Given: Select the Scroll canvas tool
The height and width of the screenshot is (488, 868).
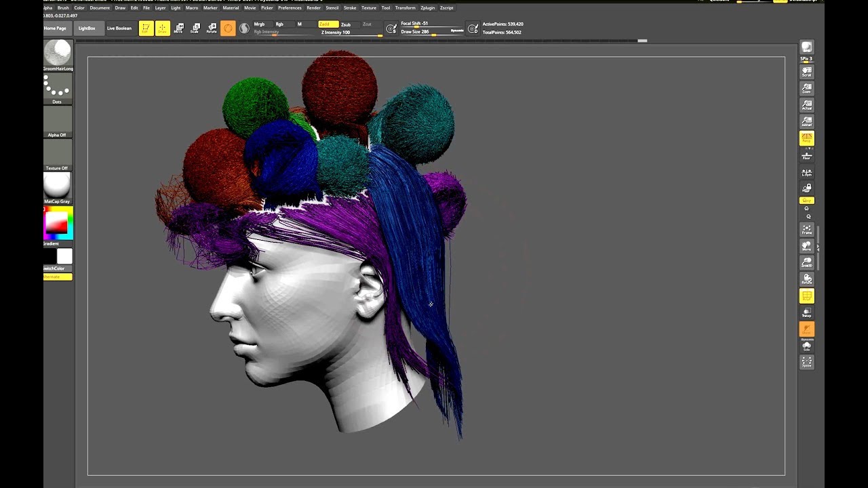Looking at the screenshot, I should coord(806,71).
